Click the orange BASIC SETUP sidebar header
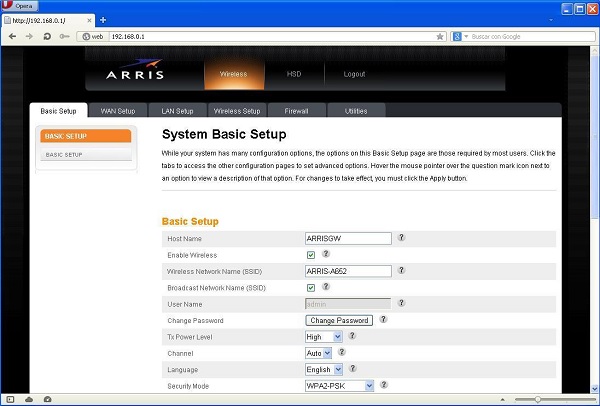The image size is (600, 406). [86, 136]
